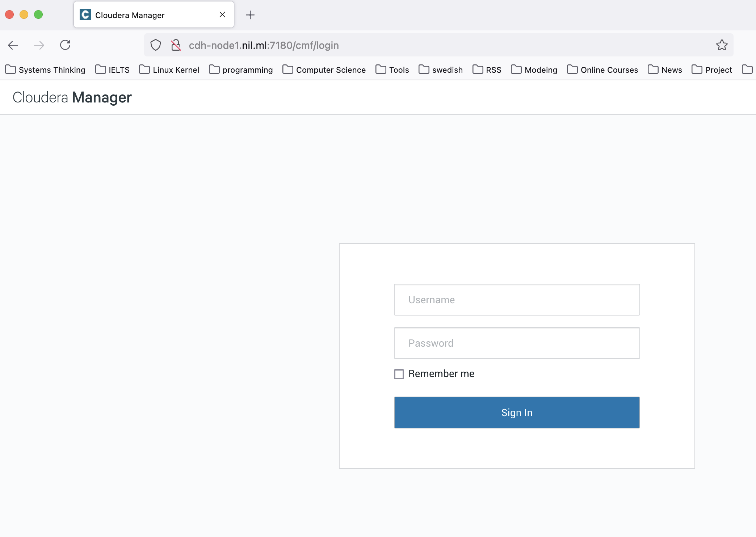
Task: Enable the Remember me checkbox
Action: pos(399,374)
